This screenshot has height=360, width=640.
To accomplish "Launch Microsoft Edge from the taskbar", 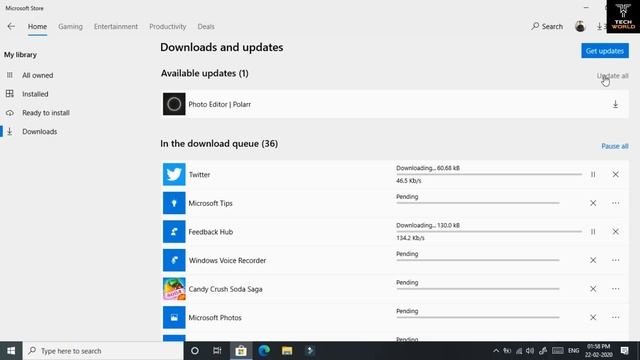I will point(264,351).
